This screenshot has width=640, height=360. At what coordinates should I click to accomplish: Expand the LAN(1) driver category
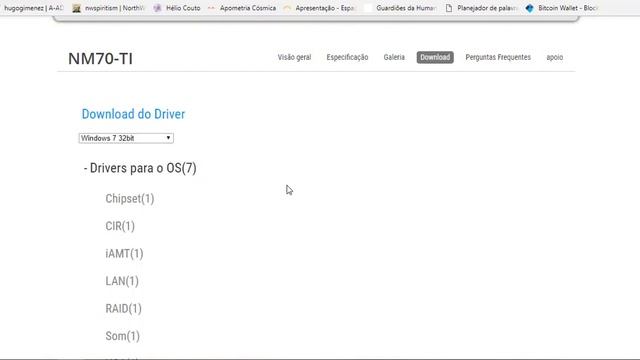(x=122, y=281)
